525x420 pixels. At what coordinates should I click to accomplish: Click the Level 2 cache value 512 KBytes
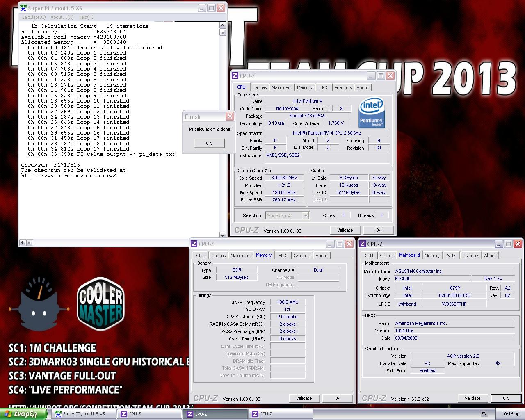(x=349, y=192)
